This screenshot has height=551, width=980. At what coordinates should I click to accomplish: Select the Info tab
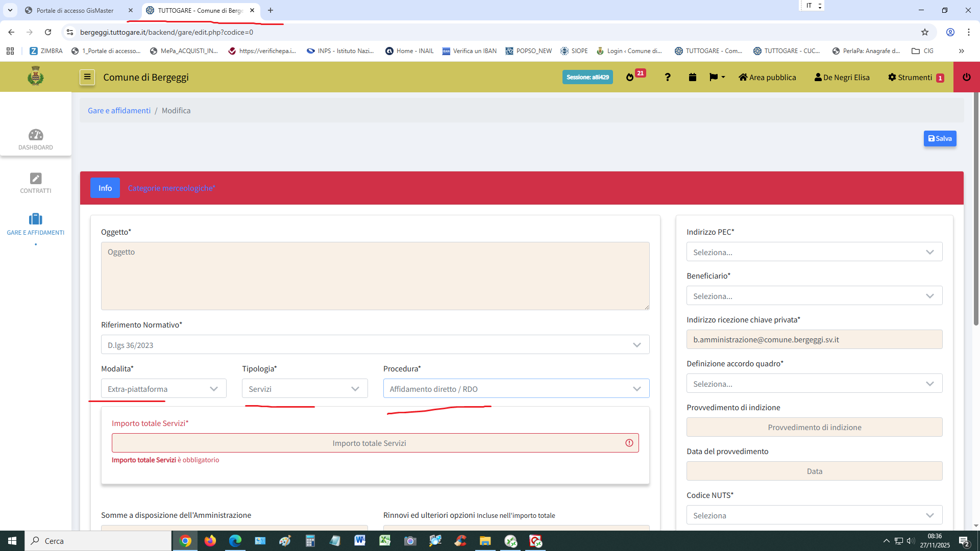tap(105, 188)
